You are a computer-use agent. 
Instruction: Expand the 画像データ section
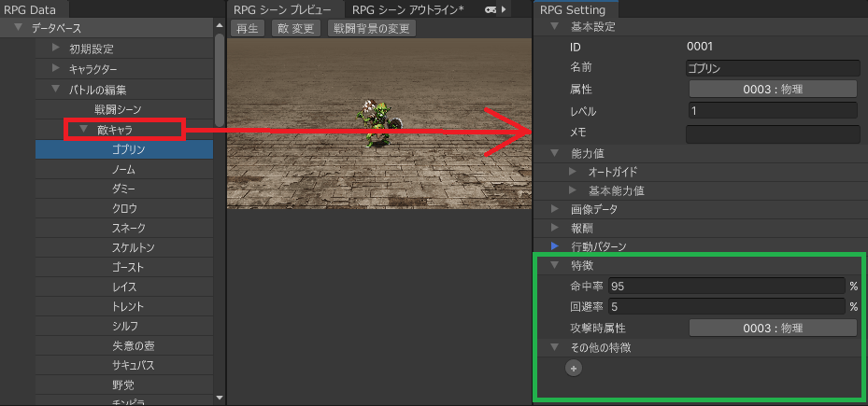click(x=554, y=209)
